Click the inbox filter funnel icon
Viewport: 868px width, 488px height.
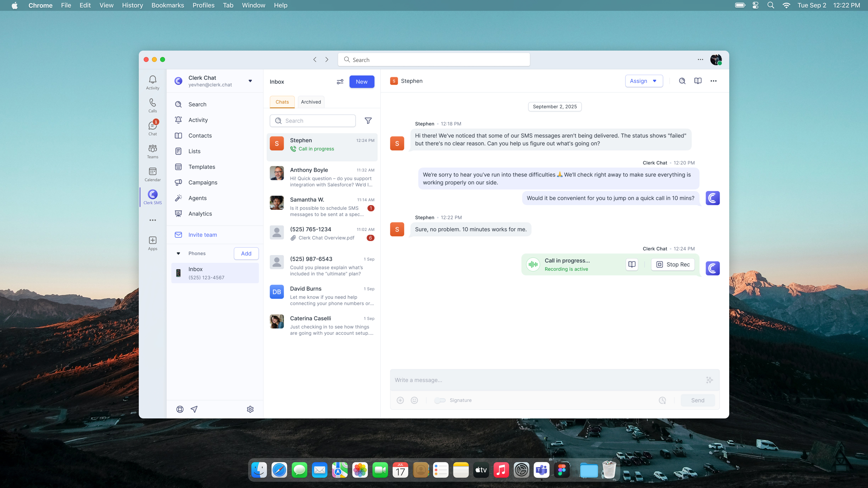pos(368,121)
